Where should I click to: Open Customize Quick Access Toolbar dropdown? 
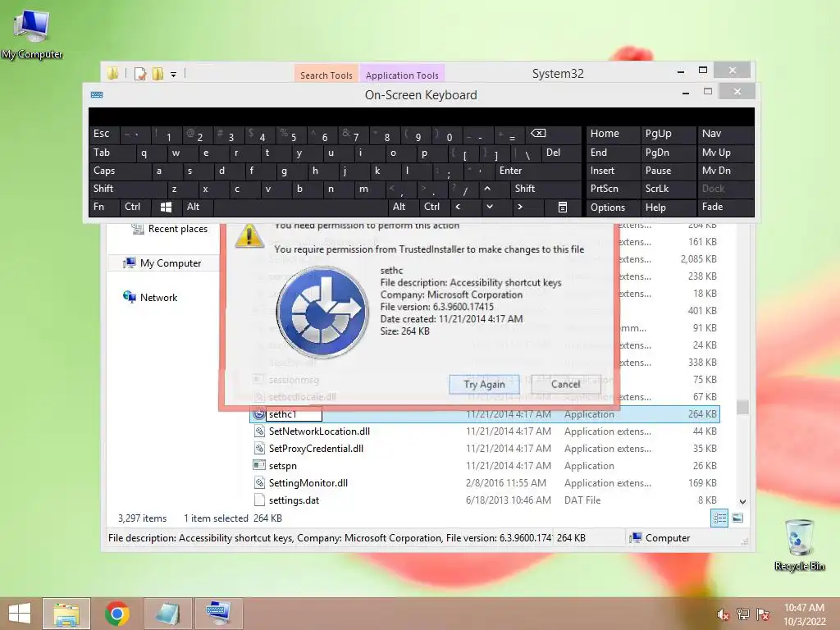[x=174, y=75]
